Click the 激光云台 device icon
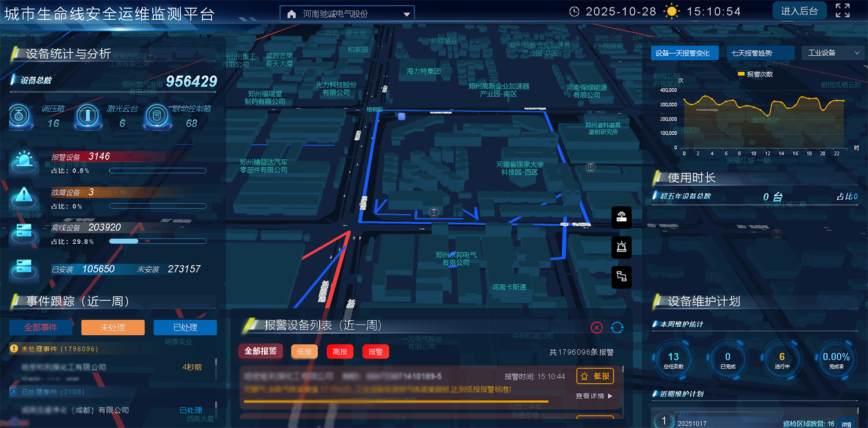 89,116
